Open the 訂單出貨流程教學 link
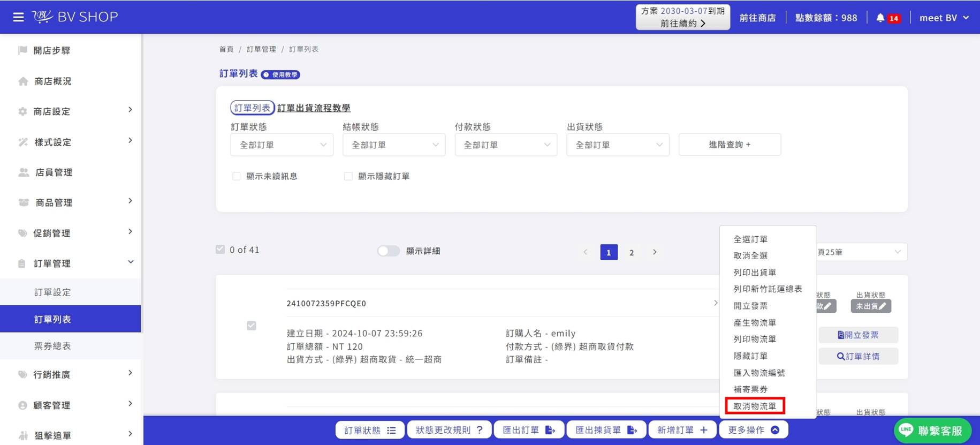This screenshot has width=980, height=445. tap(314, 108)
